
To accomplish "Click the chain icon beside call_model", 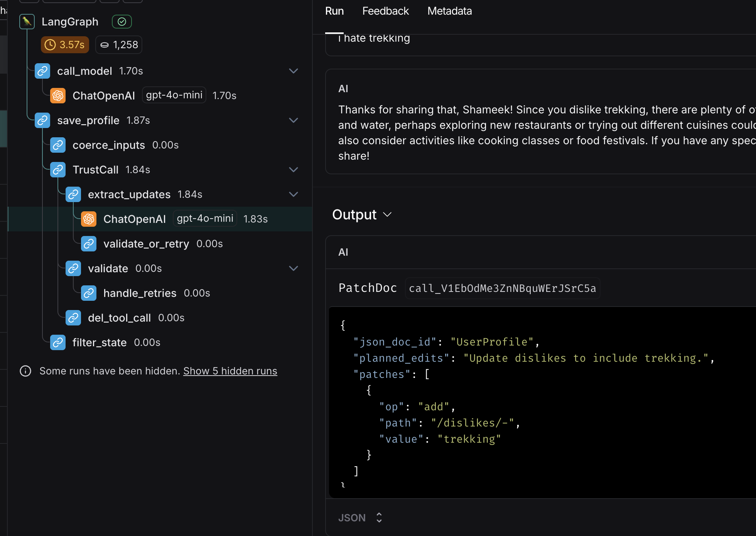I will pos(42,71).
